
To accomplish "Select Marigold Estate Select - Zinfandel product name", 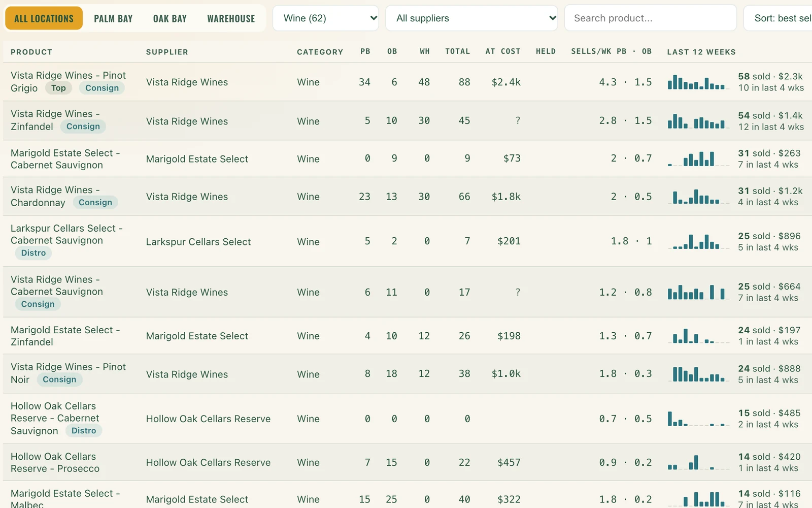I will point(65,336).
